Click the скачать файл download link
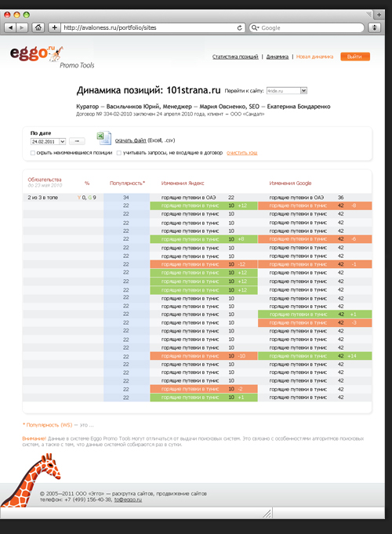 (130, 140)
